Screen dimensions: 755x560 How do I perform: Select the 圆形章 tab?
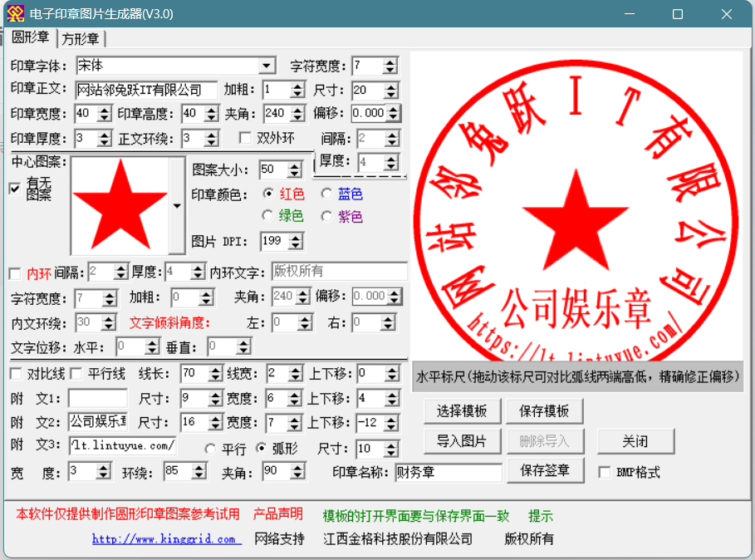pos(30,38)
